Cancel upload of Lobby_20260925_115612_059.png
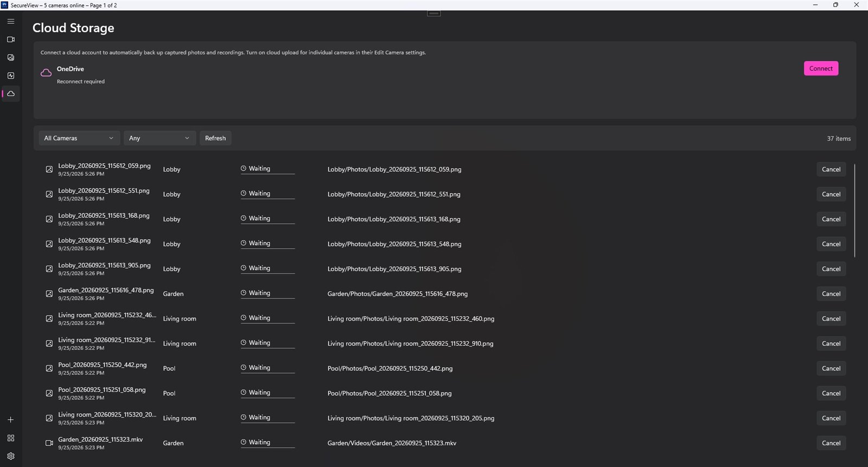Viewport: 868px width, 467px height. [x=831, y=169]
